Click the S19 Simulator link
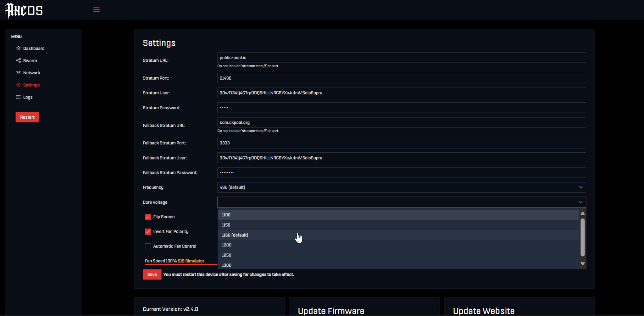Image resolution: width=644 pixels, height=316 pixels. tap(191, 261)
